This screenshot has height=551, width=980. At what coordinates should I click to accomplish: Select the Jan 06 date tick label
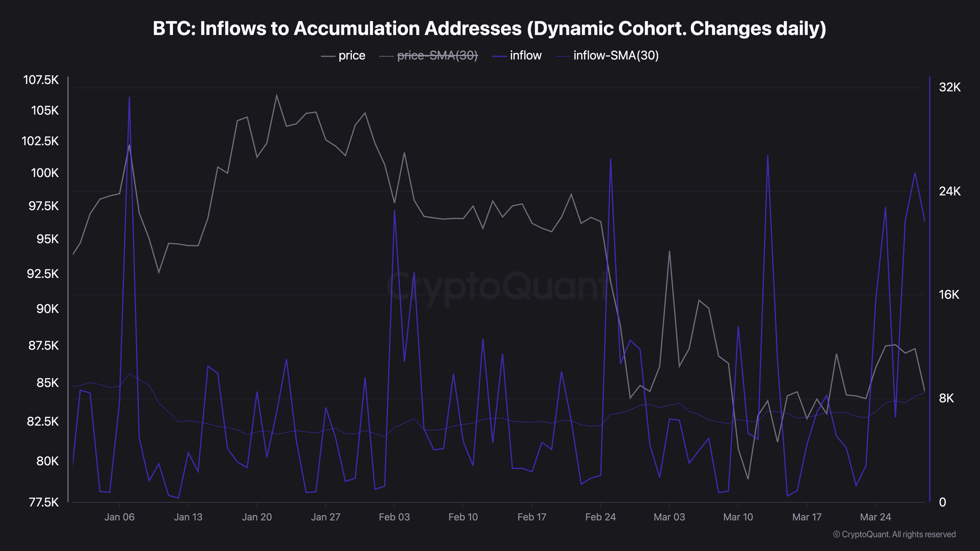pos(119,517)
